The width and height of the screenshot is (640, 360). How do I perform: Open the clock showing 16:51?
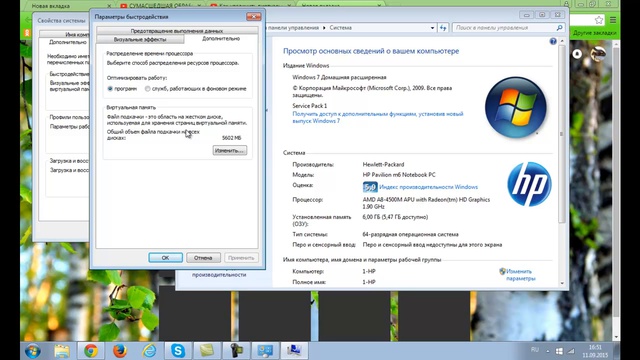coord(595,351)
